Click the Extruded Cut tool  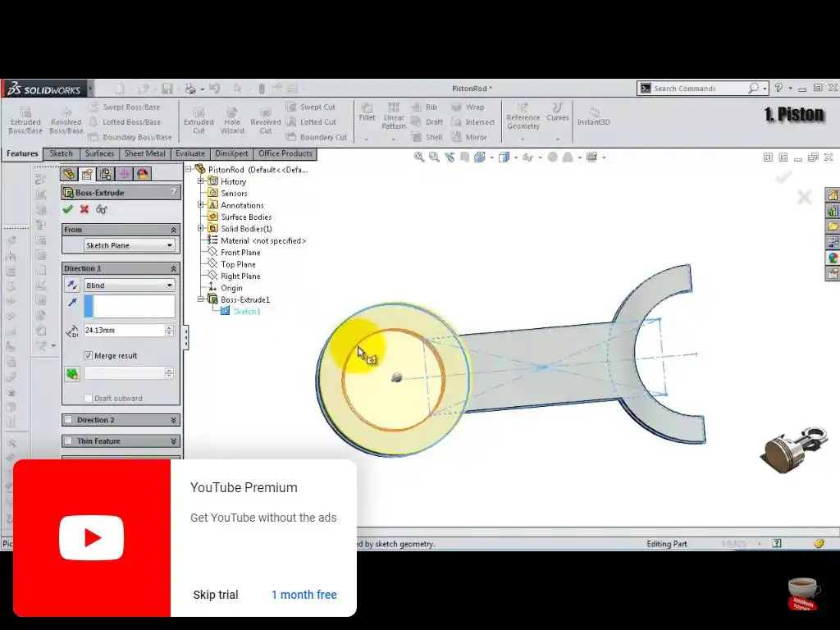coord(199,121)
